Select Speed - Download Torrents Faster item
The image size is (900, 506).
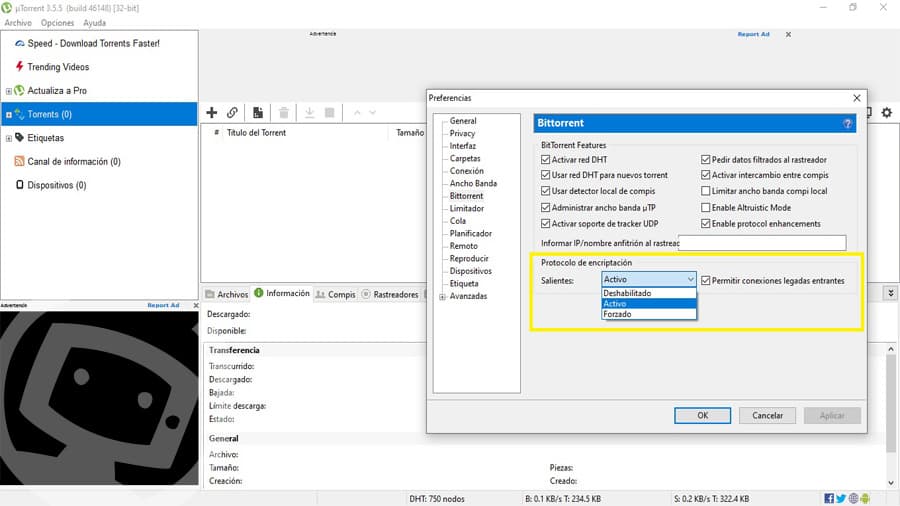click(x=94, y=43)
